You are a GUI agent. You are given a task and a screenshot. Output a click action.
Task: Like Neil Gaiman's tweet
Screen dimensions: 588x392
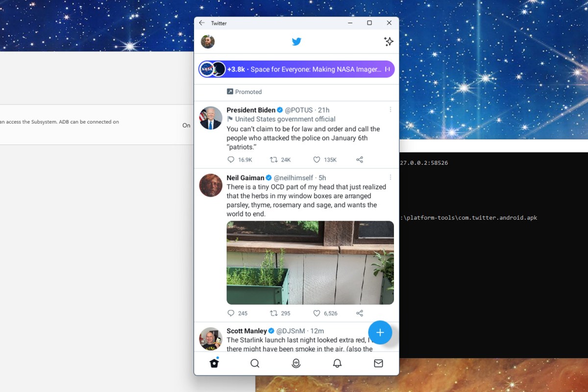coord(317,313)
